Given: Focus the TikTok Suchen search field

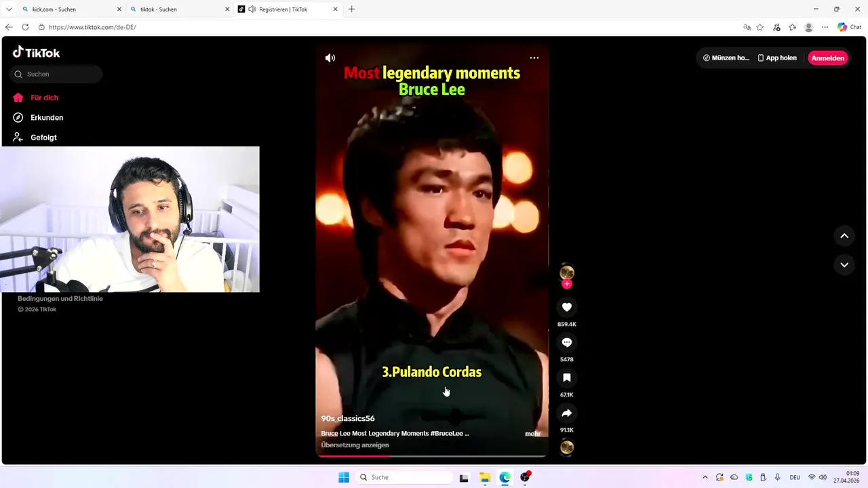Looking at the screenshot, I should (x=56, y=74).
